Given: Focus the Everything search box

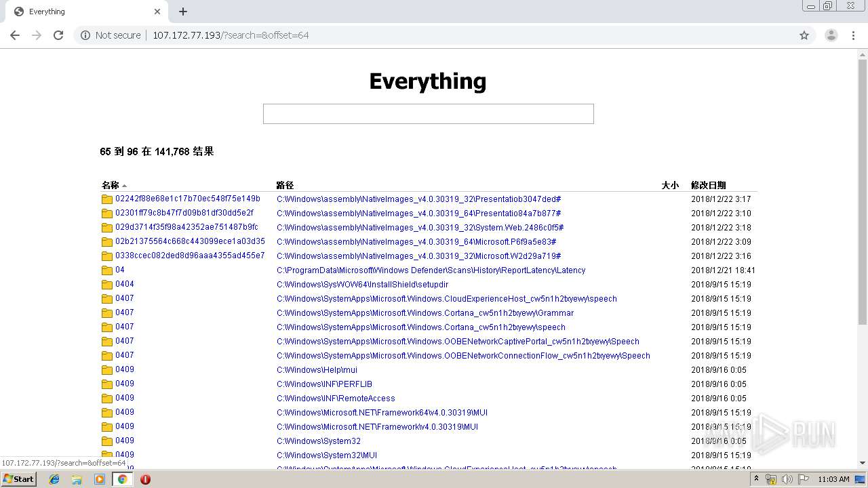Looking at the screenshot, I should 429,114.
